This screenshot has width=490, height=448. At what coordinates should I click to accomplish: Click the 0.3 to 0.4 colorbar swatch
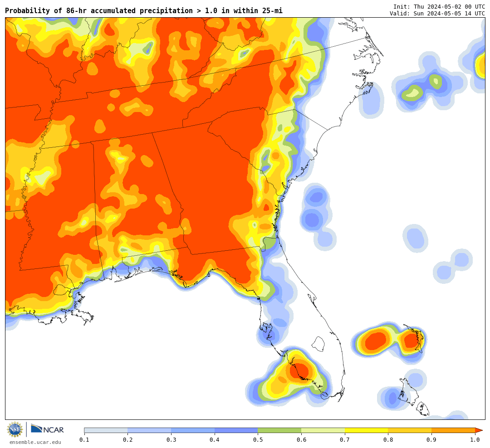(193, 430)
